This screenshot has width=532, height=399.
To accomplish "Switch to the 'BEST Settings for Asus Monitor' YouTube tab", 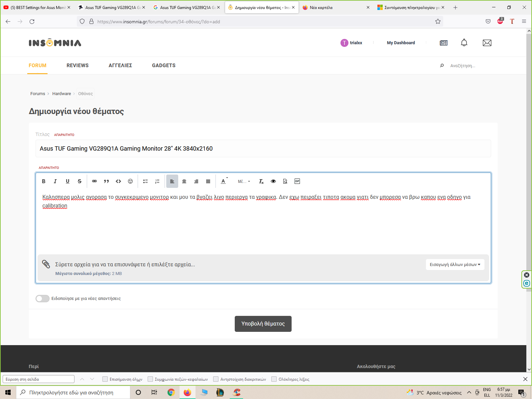I will point(37,7).
